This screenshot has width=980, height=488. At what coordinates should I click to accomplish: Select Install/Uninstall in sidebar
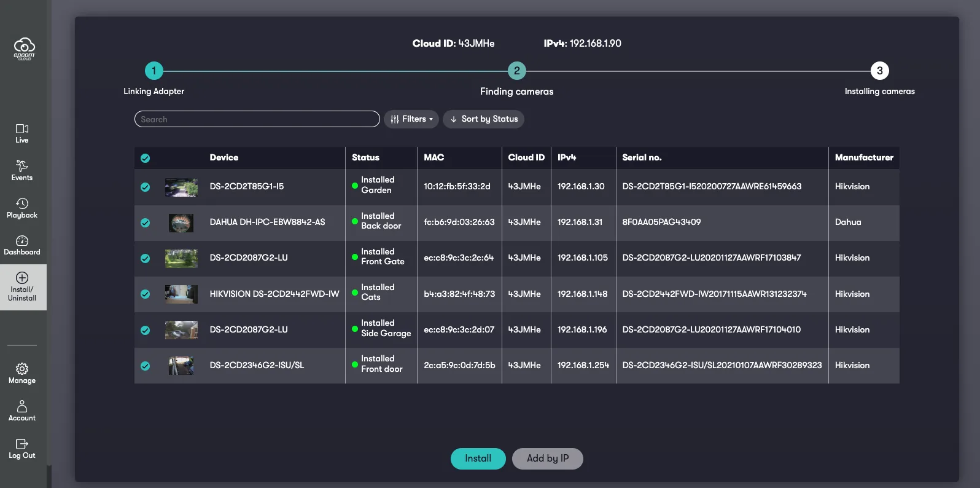(22, 287)
